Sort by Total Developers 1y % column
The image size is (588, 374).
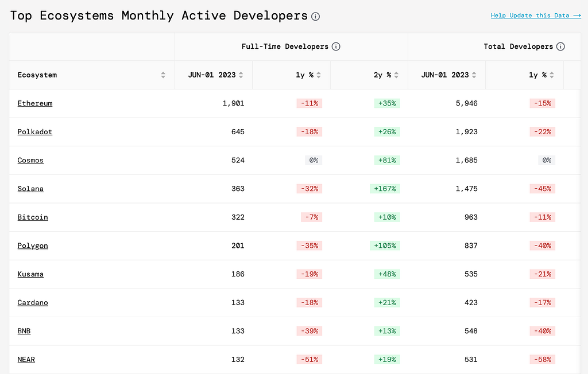tap(552, 75)
